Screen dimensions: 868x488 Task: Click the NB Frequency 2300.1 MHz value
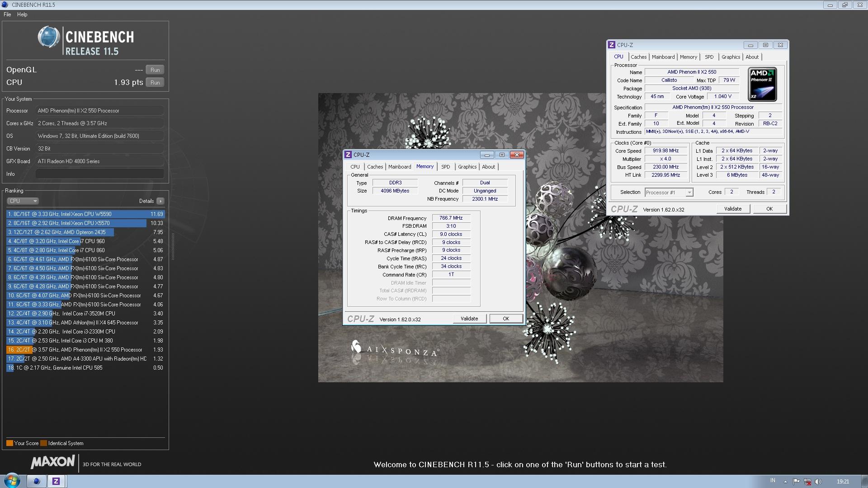point(485,199)
